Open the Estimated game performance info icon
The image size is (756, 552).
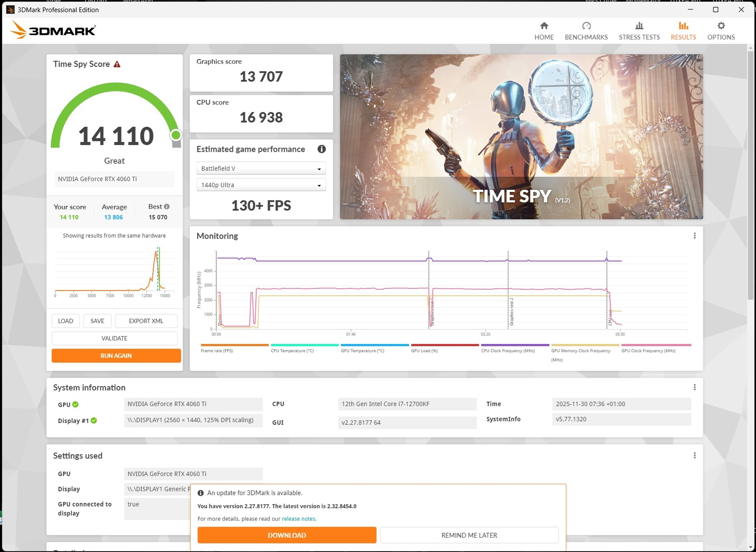(321, 149)
